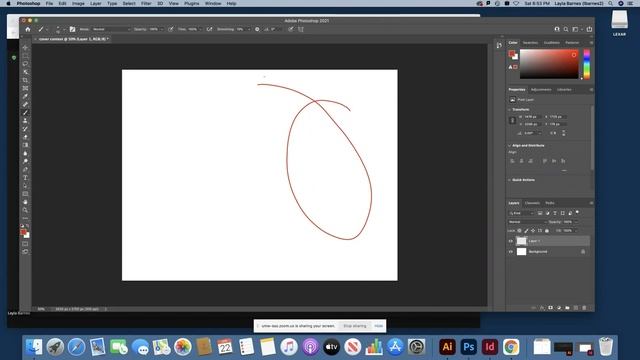Screen dimensions: 640x360
Task: Select the Healing Brush tool
Action: (x=25, y=104)
